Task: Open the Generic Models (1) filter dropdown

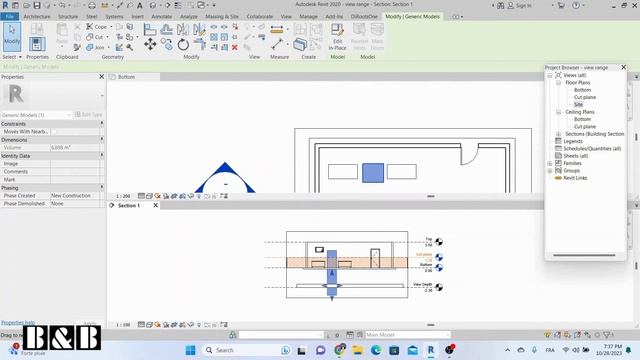Action: coord(36,115)
